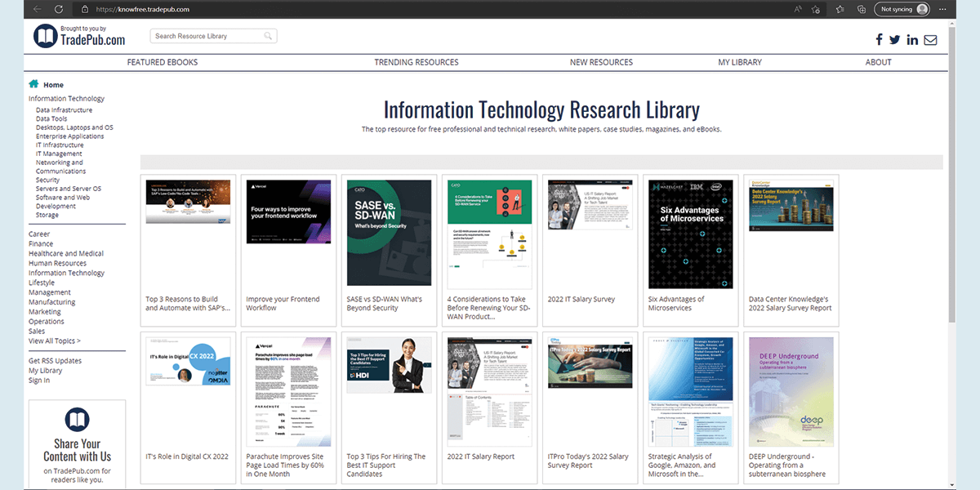
Task: Open the LinkedIn icon in header
Action: coord(912,40)
